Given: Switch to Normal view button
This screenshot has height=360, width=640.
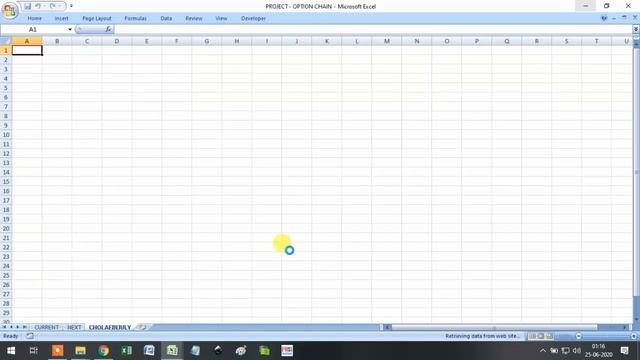Looking at the screenshot, I should pyautogui.click(x=533, y=336).
